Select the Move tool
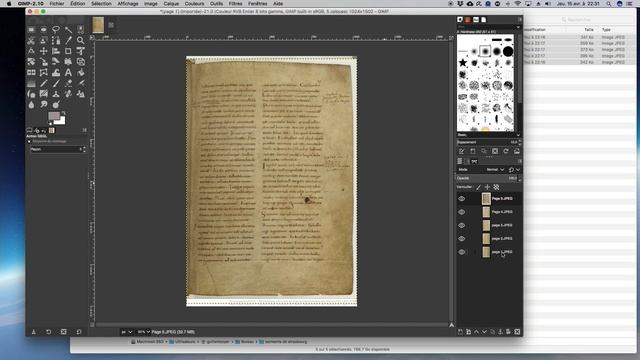 (43, 51)
